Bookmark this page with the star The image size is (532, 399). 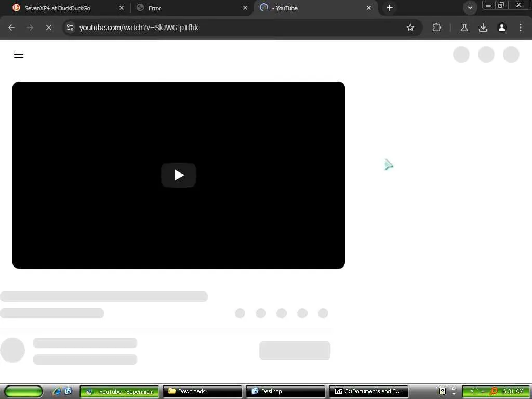click(410, 28)
